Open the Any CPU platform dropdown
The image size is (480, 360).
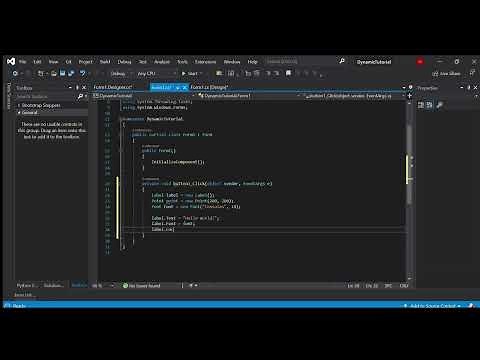click(x=156, y=73)
